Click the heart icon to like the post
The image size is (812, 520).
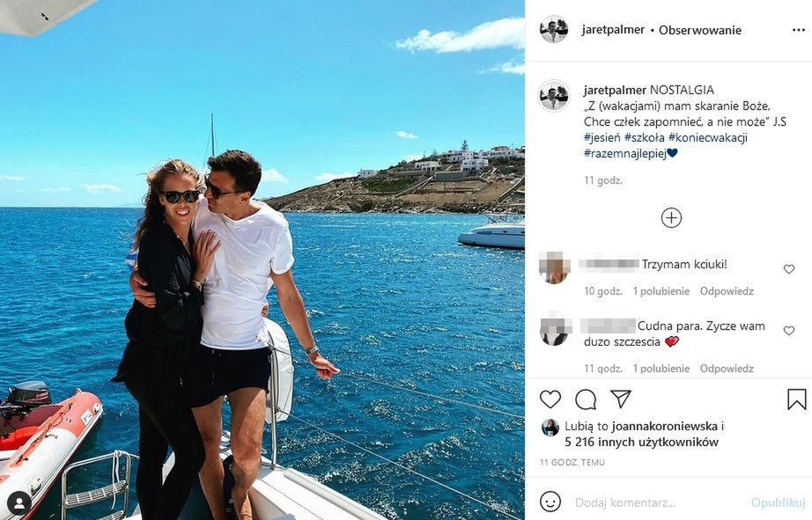pos(550,399)
